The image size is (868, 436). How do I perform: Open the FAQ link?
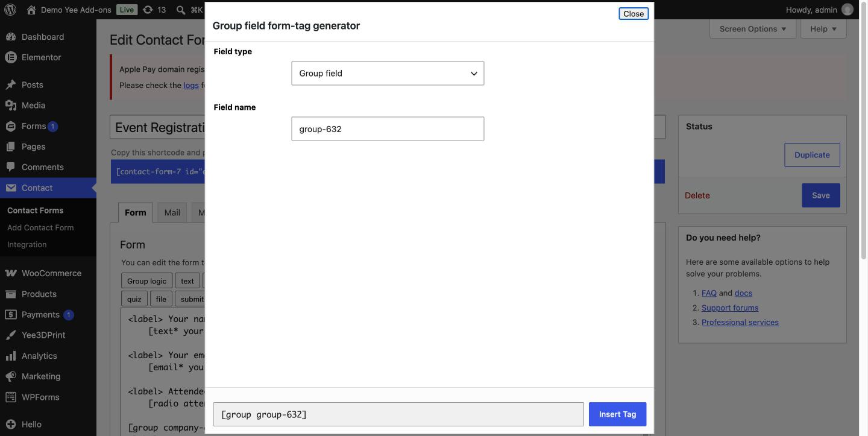709,293
